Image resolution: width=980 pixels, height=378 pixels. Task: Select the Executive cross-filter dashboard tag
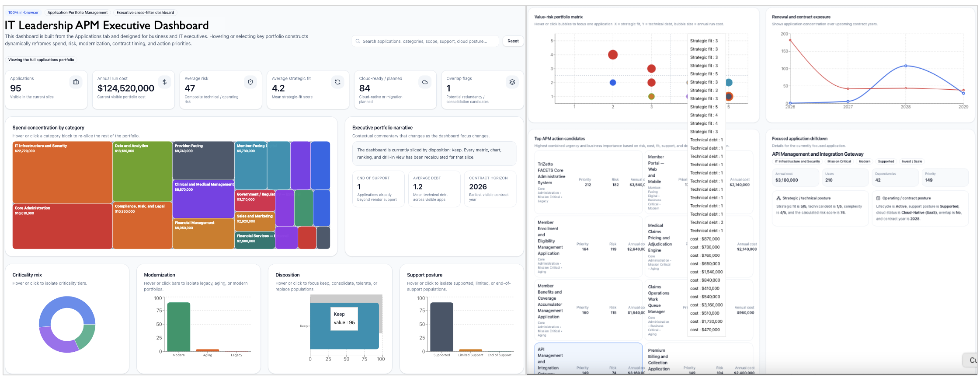point(145,13)
